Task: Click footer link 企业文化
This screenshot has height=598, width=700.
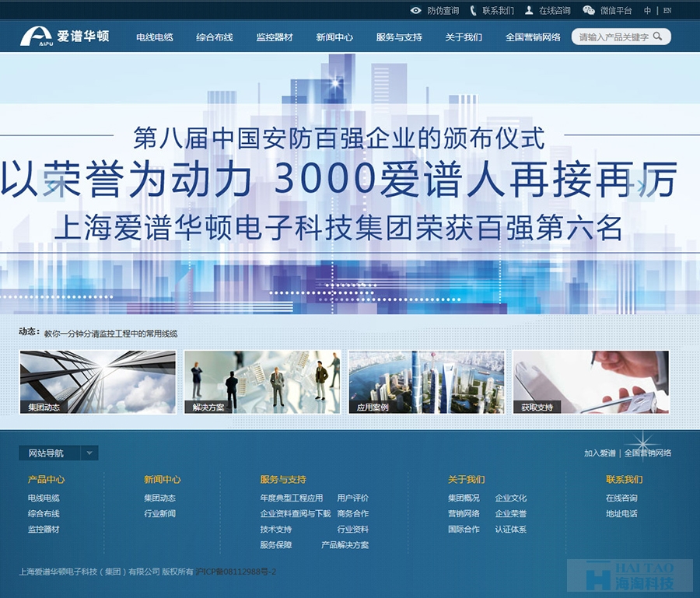Action: pyautogui.click(x=510, y=498)
